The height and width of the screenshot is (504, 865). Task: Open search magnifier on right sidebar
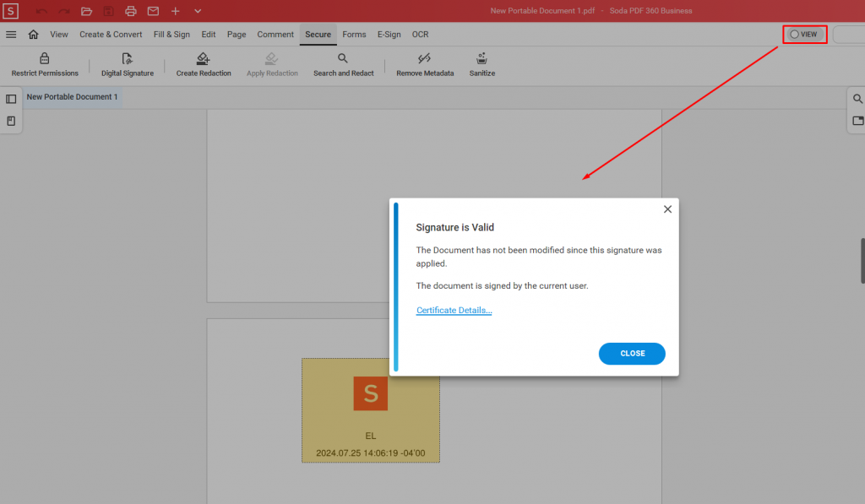857,99
